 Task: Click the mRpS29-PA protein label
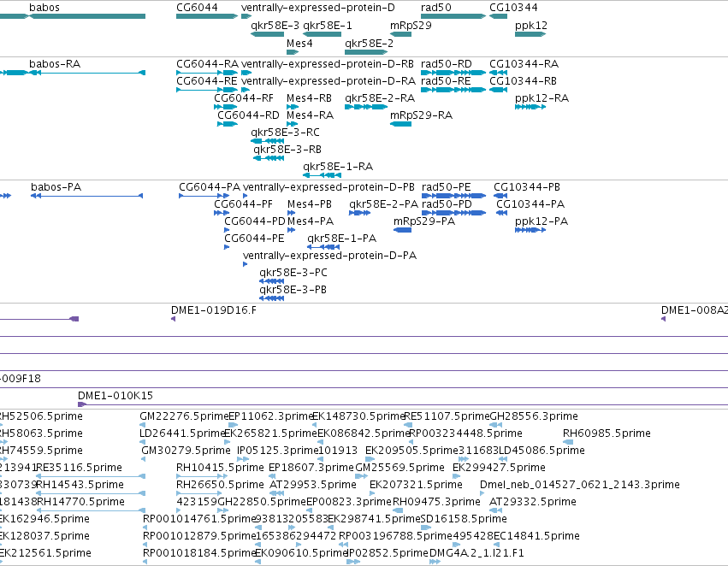click(x=424, y=221)
